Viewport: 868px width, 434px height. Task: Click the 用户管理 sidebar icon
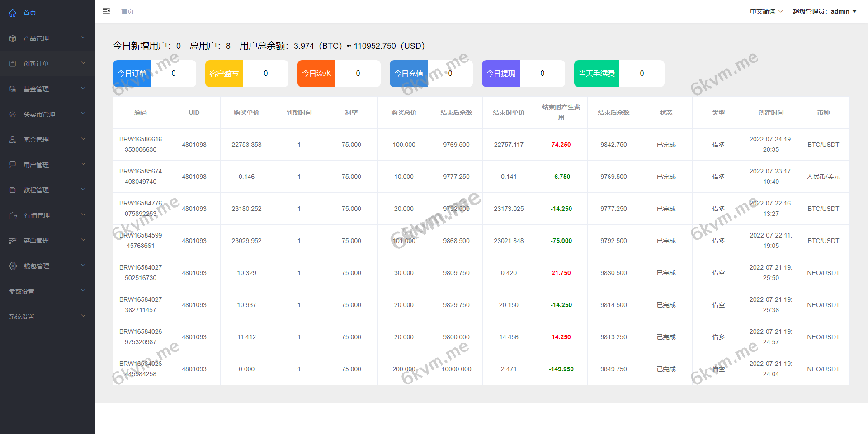13,165
